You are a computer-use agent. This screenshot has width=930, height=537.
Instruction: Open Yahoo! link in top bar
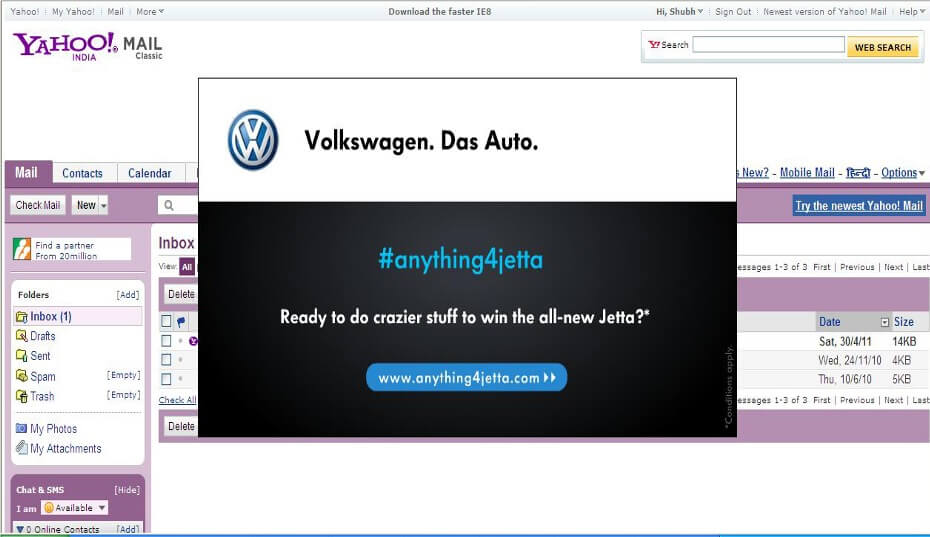24,11
